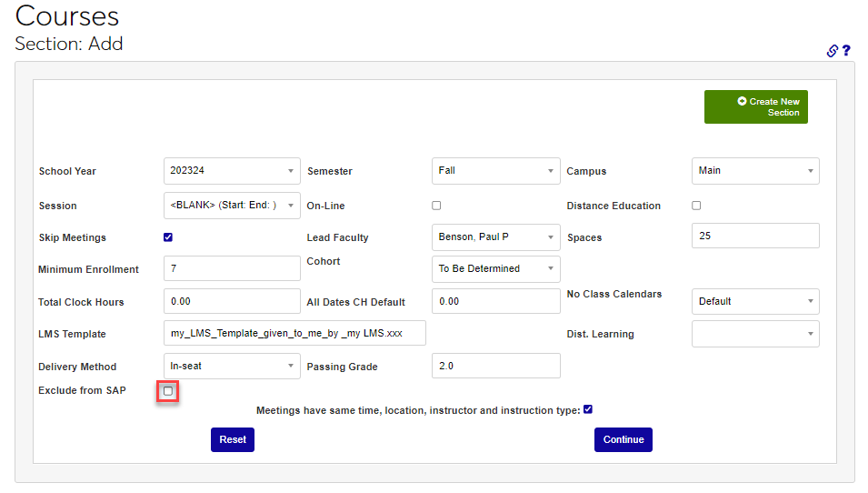Select the Lead Faculty dropdown

click(495, 237)
